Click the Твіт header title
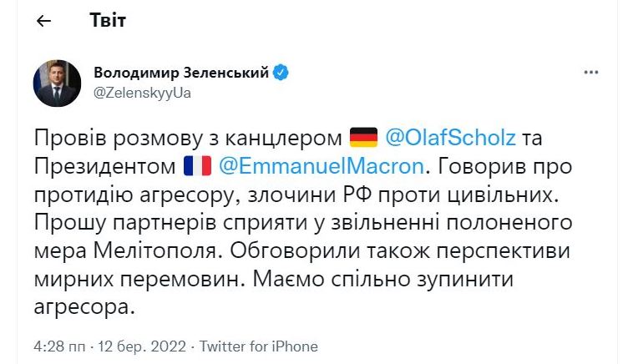 [108, 22]
